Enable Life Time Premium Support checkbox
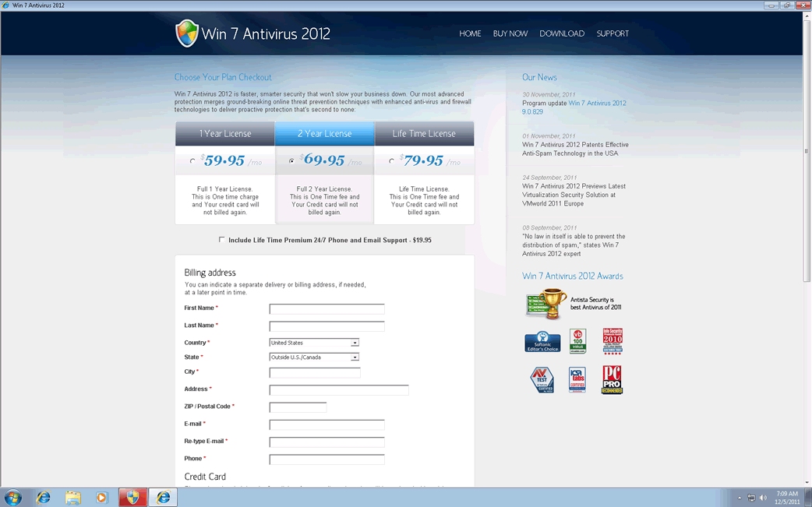 tap(222, 240)
